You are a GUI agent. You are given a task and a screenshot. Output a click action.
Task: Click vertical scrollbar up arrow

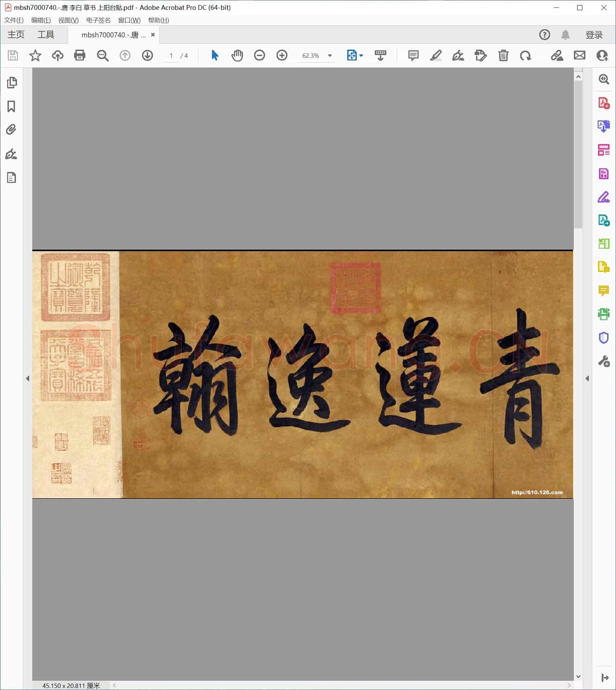point(578,77)
